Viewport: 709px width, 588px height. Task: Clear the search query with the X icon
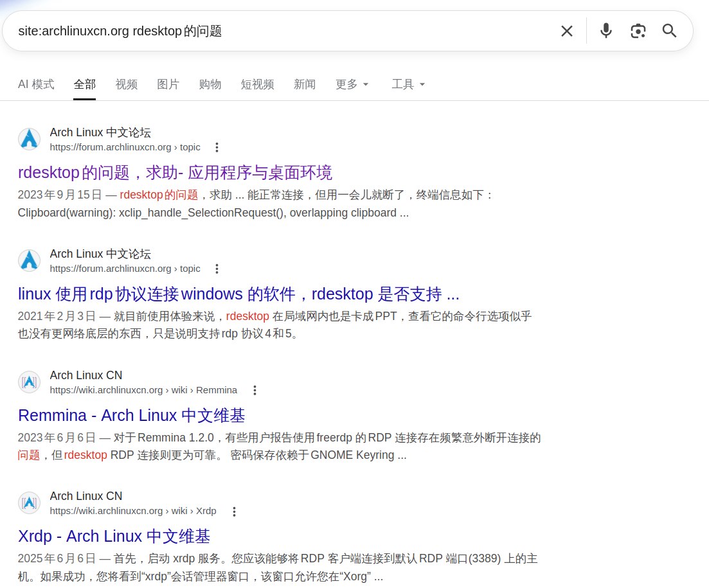pyautogui.click(x=566, y=30)
